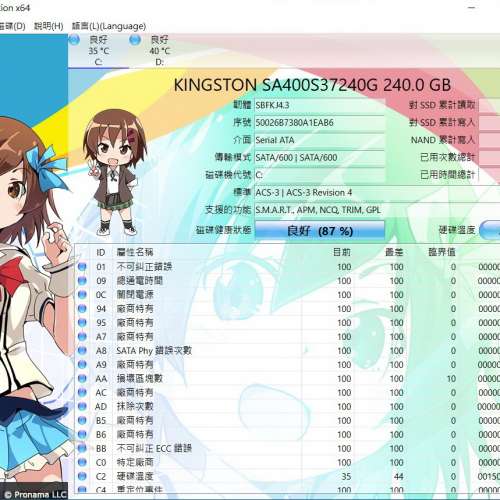Click status icon for attribute BB
This screenshot has height=500, width=500.
pyautogui.click(x=82, y=449)
